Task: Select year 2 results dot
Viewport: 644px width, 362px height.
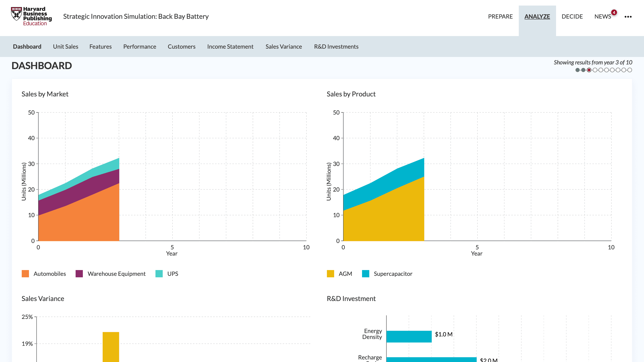Action: pyautogui.click(x=583, y=70)
